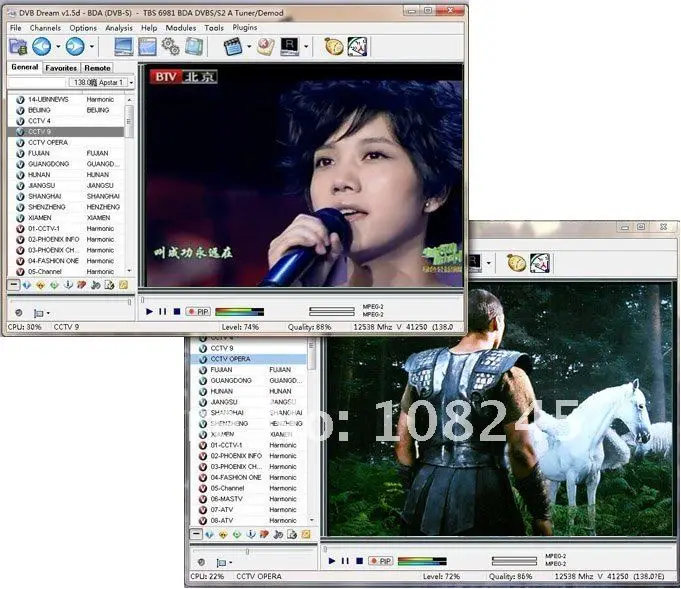Switch to the Remote tab
This screenshot has height=589, width=681.
(97, 68)
